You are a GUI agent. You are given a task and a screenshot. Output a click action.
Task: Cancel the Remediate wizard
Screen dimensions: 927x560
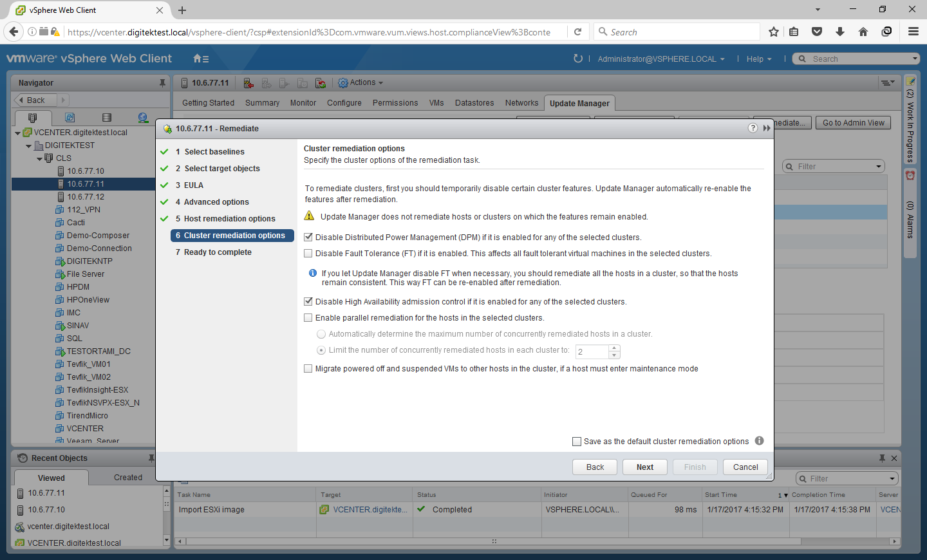point(745,467)
